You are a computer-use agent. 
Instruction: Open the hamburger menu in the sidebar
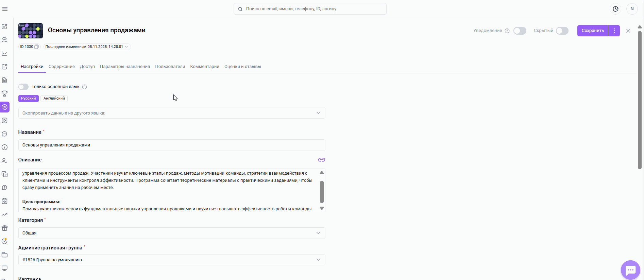pyautogui.click(x=5, y=9)
